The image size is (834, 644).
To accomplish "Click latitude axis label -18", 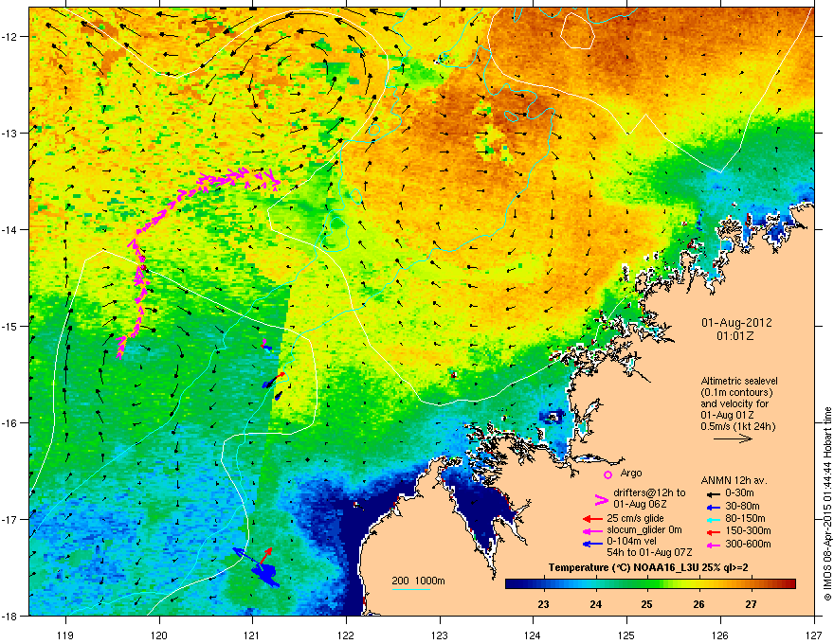I will (10, 616).
